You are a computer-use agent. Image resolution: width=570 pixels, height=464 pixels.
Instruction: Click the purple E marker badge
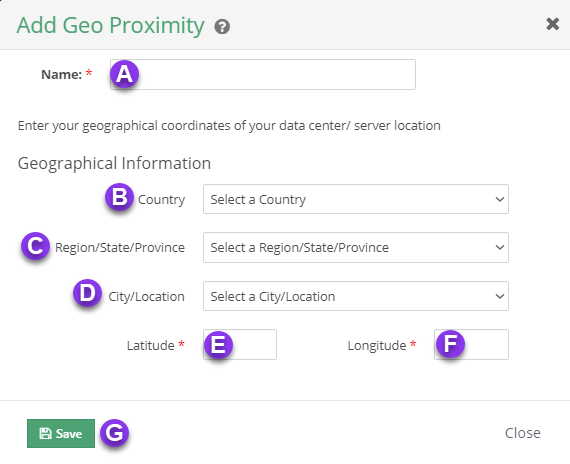pyautogui.click(x=218, y=344)
